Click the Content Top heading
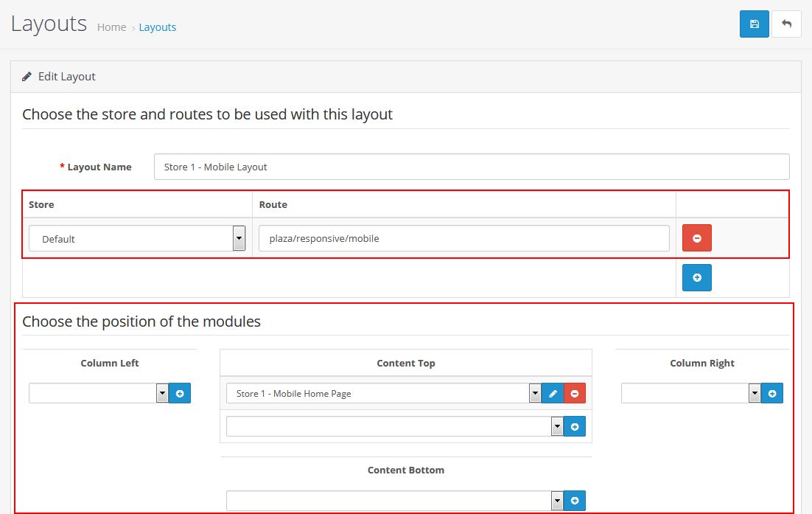Screen dimensions: 812x514 pos(406,364)
